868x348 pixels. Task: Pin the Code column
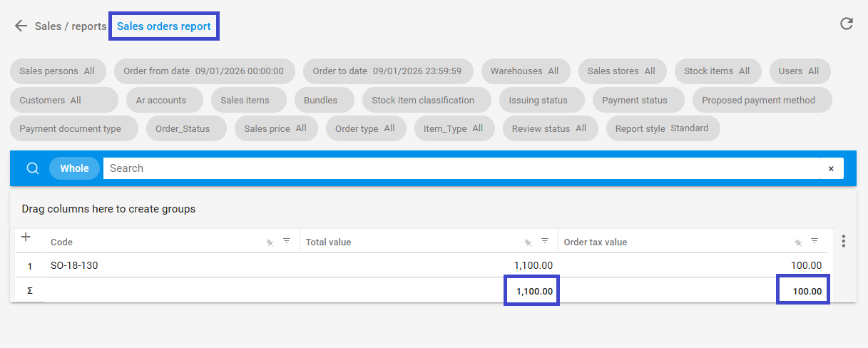pyautogui.click(x=270, y=242)
